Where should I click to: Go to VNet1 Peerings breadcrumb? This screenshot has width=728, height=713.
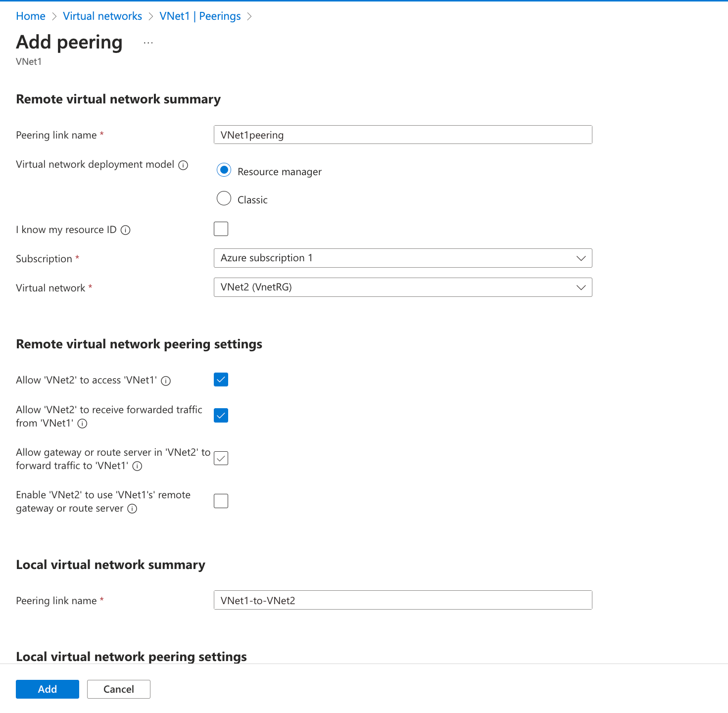click(200, 16)
